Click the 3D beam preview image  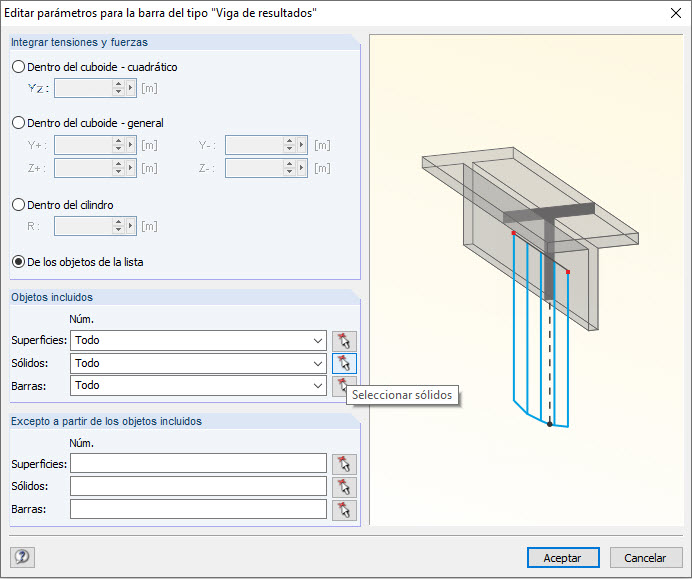[527, 280]
